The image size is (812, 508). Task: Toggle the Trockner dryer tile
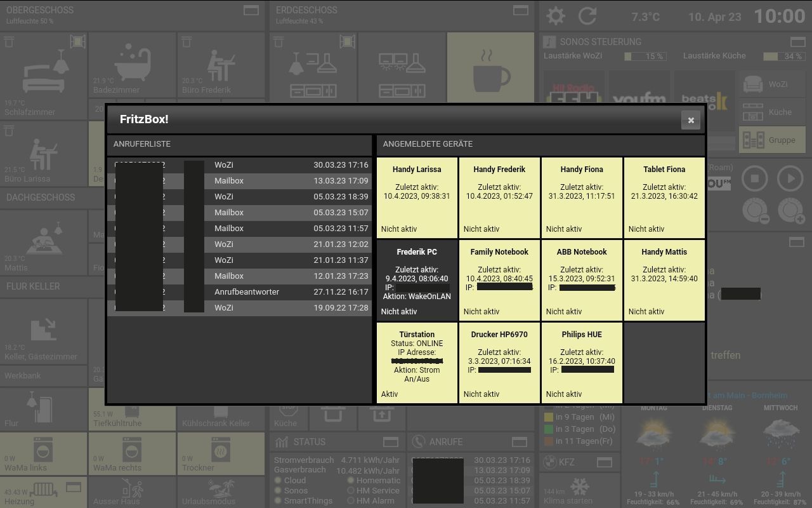(x=221, y=453)
